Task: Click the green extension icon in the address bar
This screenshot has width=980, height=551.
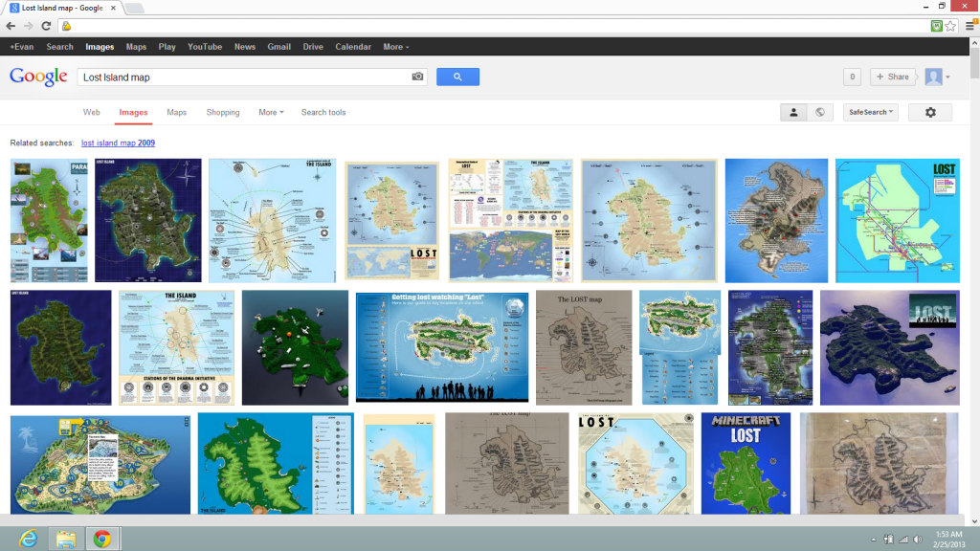Action: click(x=936, y=26)
